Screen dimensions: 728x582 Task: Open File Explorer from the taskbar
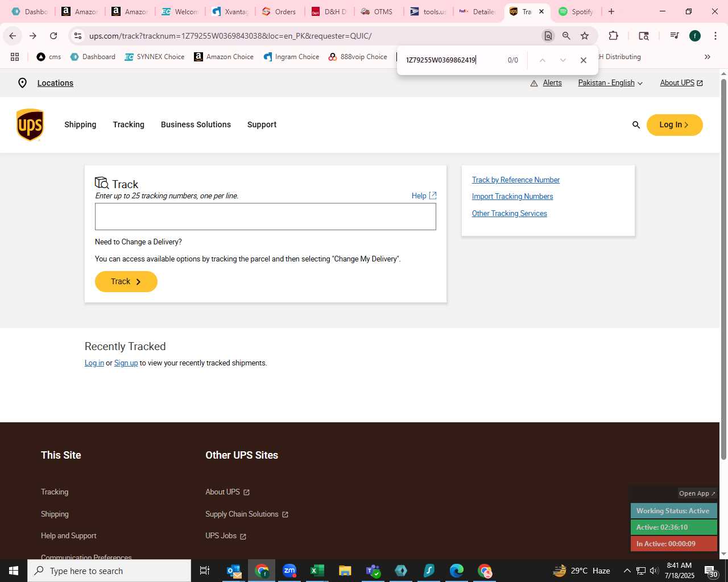[345, 571]
